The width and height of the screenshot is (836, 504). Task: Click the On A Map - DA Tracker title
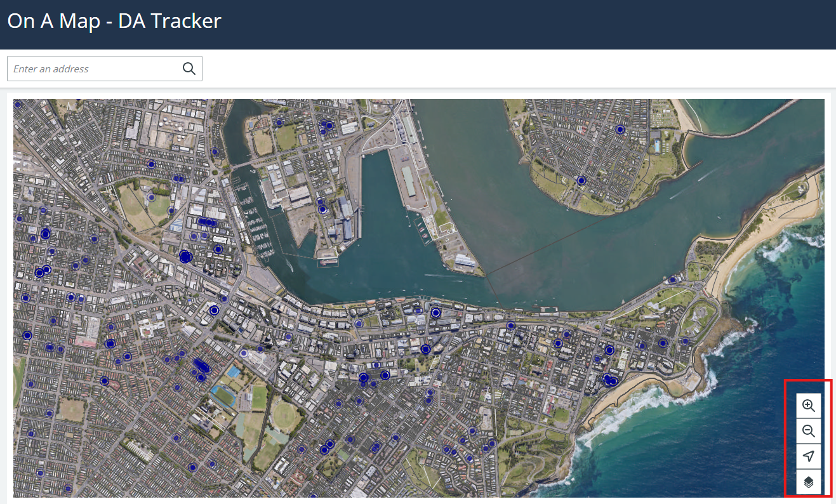(x=114, y=21)
